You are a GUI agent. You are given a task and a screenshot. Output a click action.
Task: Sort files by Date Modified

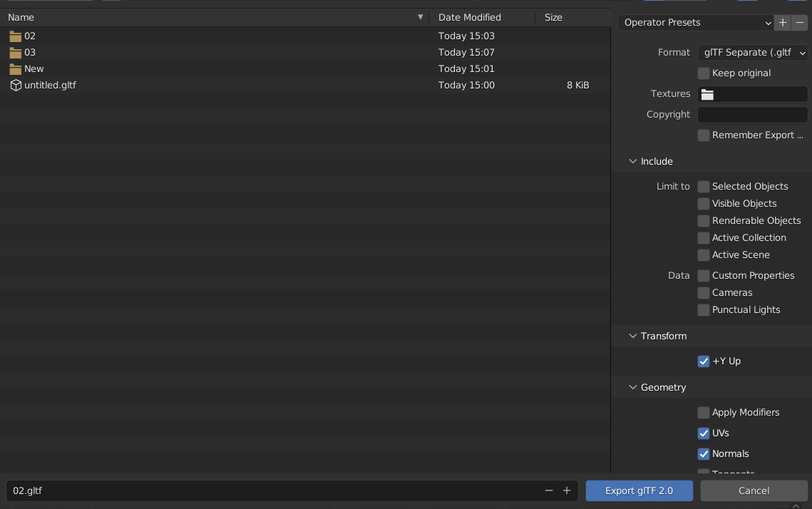coord(470,16)
